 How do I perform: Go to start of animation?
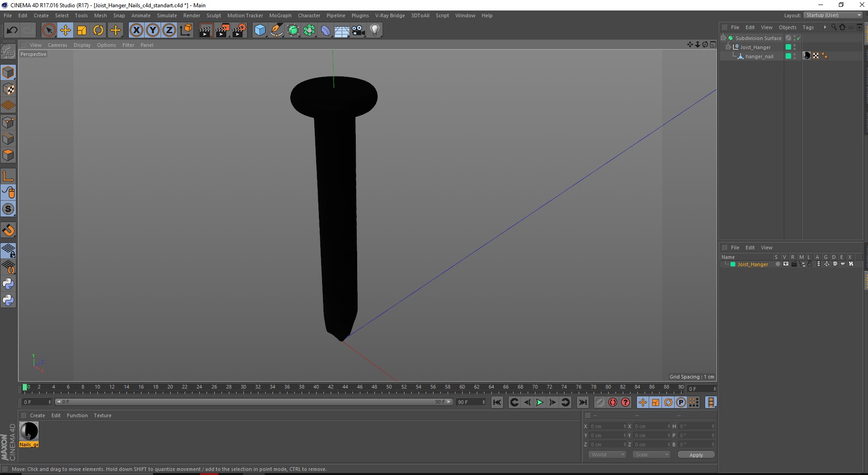coord(497,402)
